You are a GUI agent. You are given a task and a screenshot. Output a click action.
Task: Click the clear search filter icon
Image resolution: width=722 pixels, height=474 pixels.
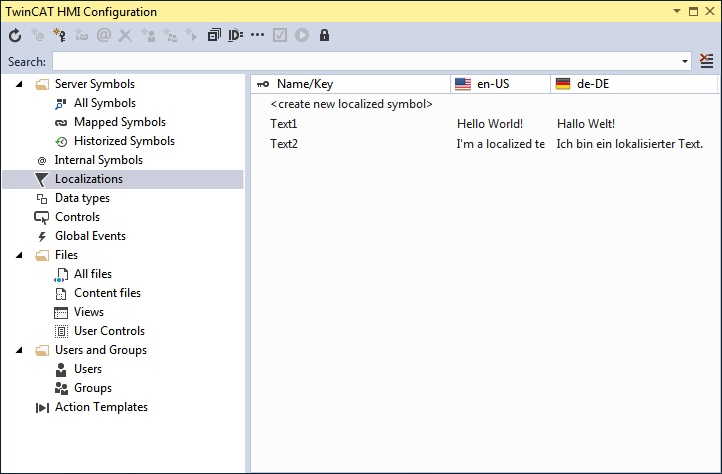tap(707, 61)
